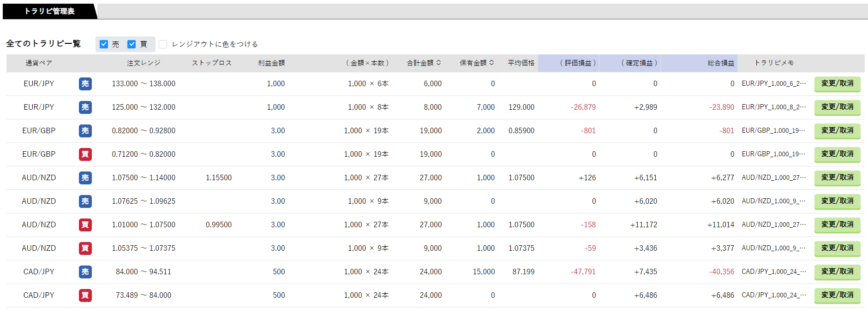This screenshot has width=868, height=313.
Task: Click memo AUD/NZD_1,000_9_… in 1.07625 row
Action: [774, 201]
